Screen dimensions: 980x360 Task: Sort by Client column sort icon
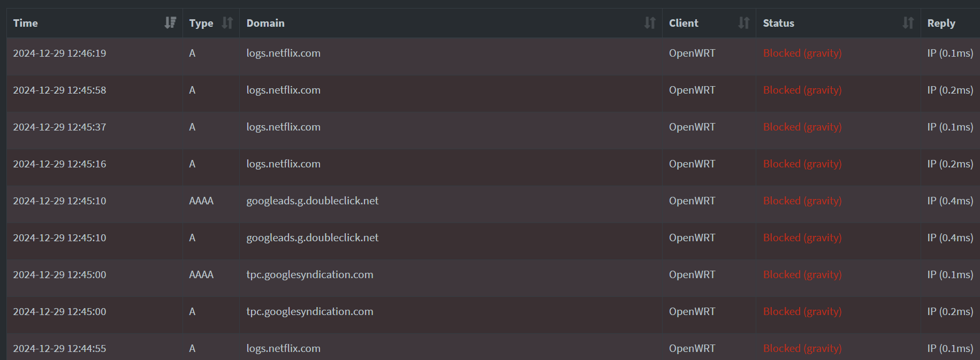coord(744,22)
